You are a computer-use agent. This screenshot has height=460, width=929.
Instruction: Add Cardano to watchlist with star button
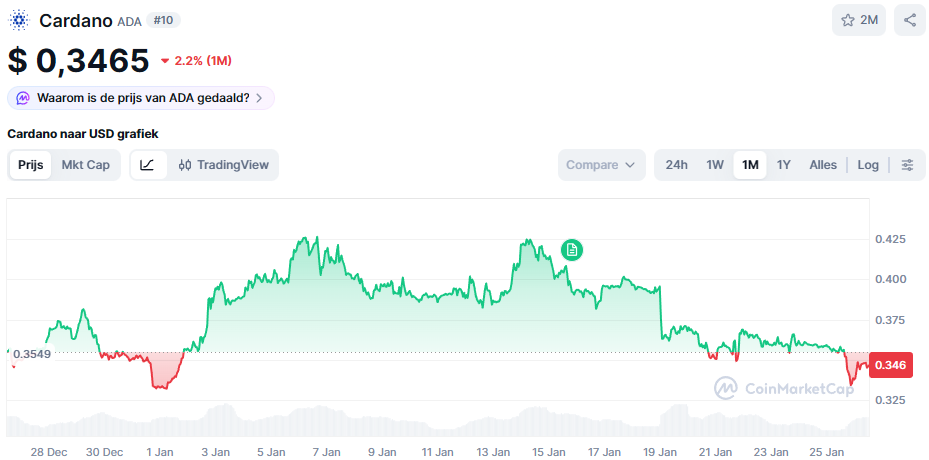click(x=858, y=20)
